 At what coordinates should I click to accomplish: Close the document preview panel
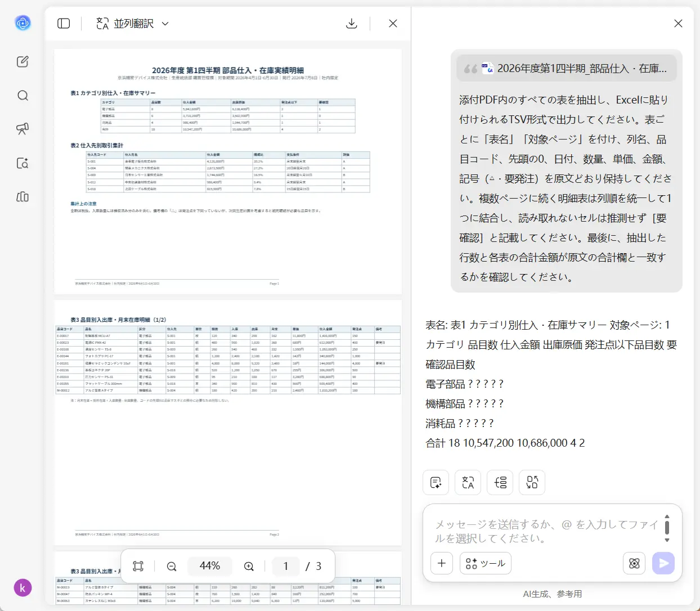[393, 24]
